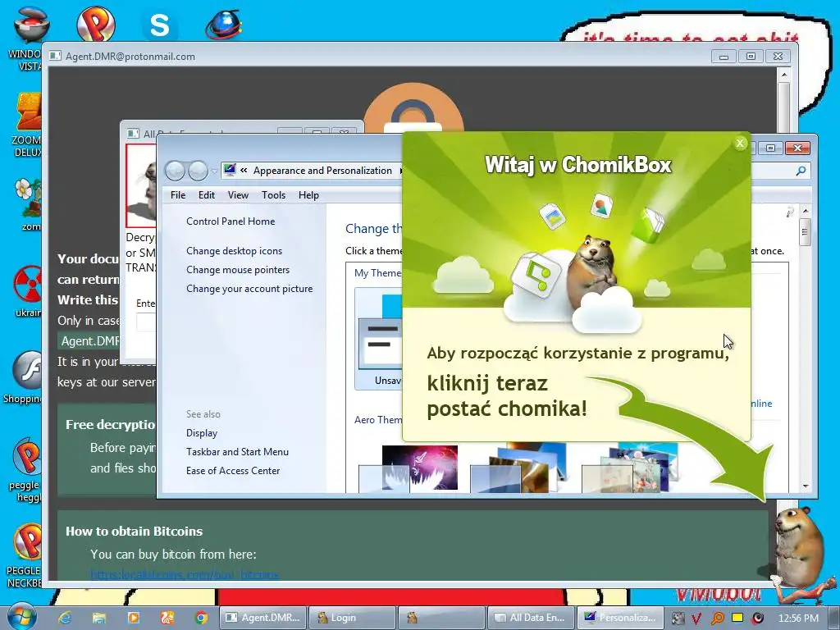Open the peggle desktop icon
The width and height of the screenshot is (840, 630).
(x=25, y=470)
